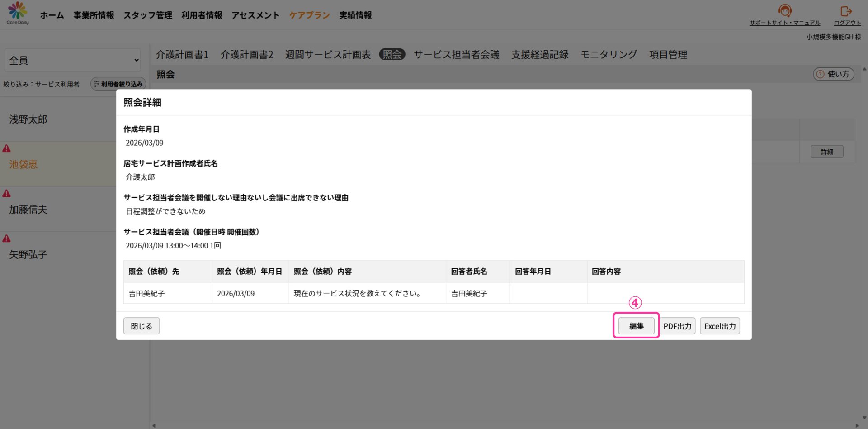The image size is (868, 429).
Task: Close the dialog with 閉じる
Action: (142, 326)
